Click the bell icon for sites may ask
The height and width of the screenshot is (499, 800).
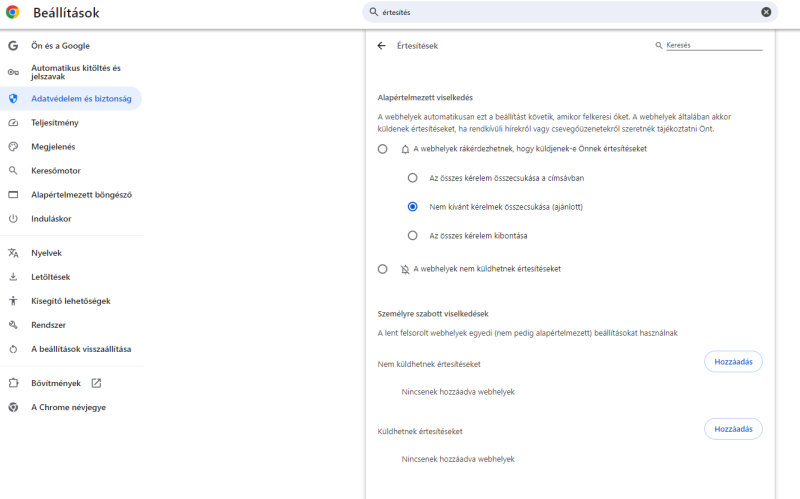[405, 149]
